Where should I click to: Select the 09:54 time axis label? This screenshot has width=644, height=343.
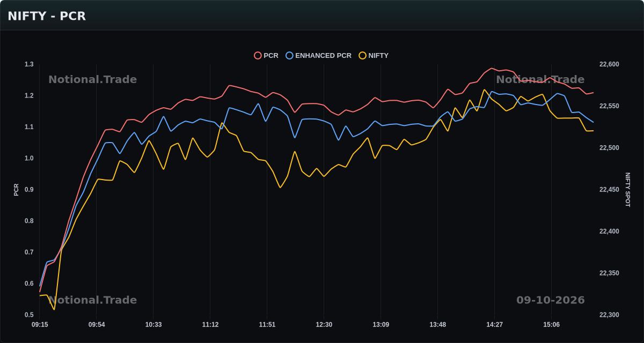coord(97,325)
